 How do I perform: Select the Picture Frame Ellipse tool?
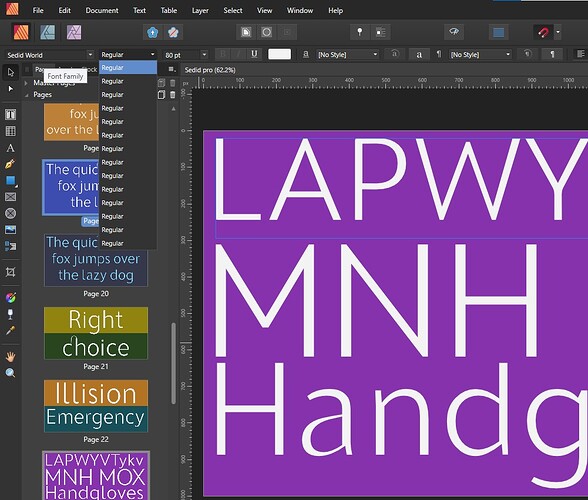click(10, 213)
